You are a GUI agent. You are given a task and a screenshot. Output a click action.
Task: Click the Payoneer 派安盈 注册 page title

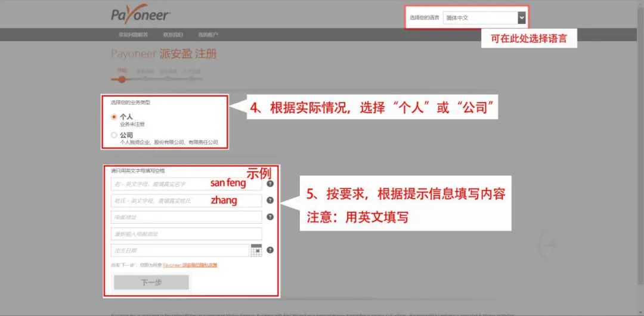coord(163,54)
